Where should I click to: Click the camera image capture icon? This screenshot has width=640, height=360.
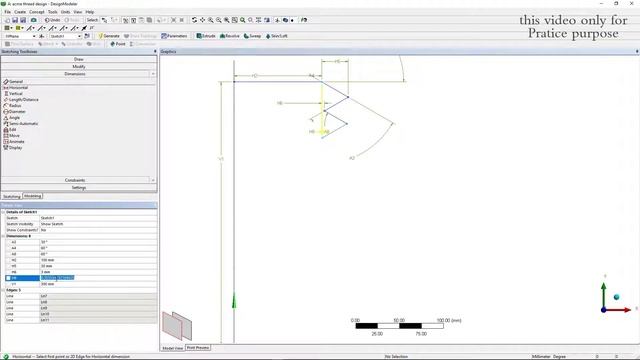pos(33,20)
